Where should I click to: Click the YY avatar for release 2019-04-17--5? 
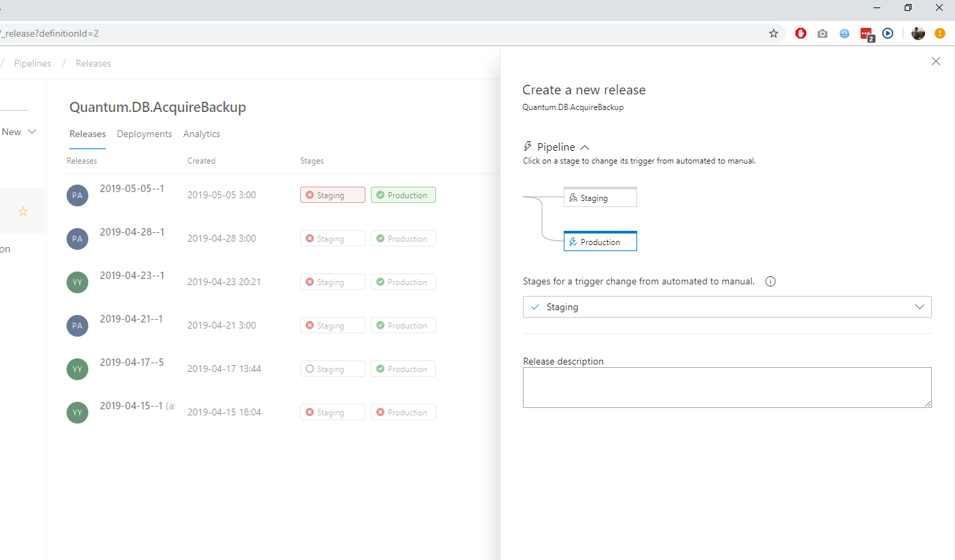pyautogui.click(x=77, y=369)
